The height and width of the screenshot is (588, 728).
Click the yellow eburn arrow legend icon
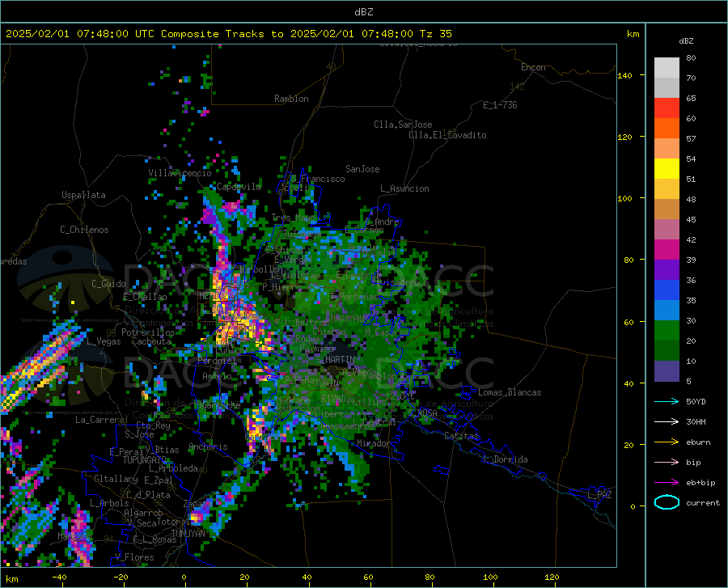(667, 442)
